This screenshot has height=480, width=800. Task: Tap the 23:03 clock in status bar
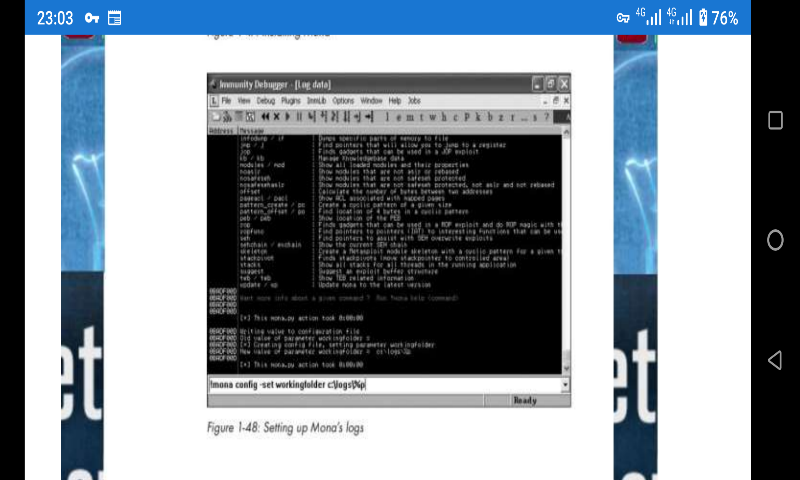(x=55, y=18)
